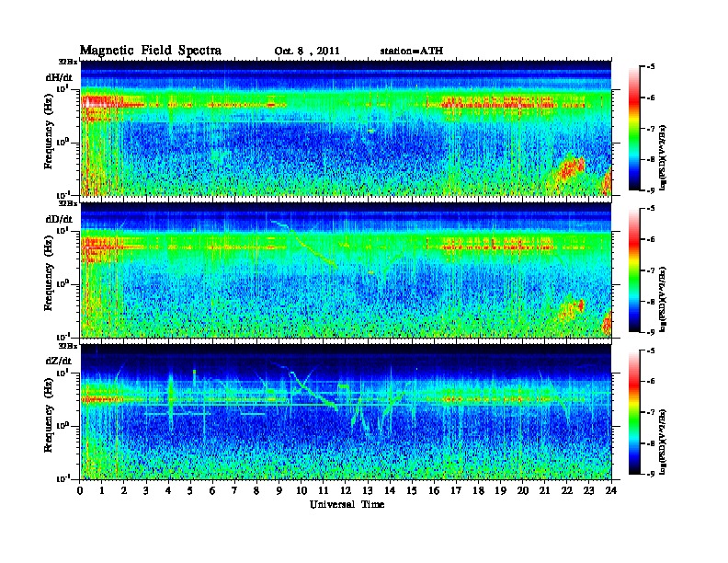Click the hour 17 tick label
The width and height of the screenshot is (728, 563).
coord(457,490)
